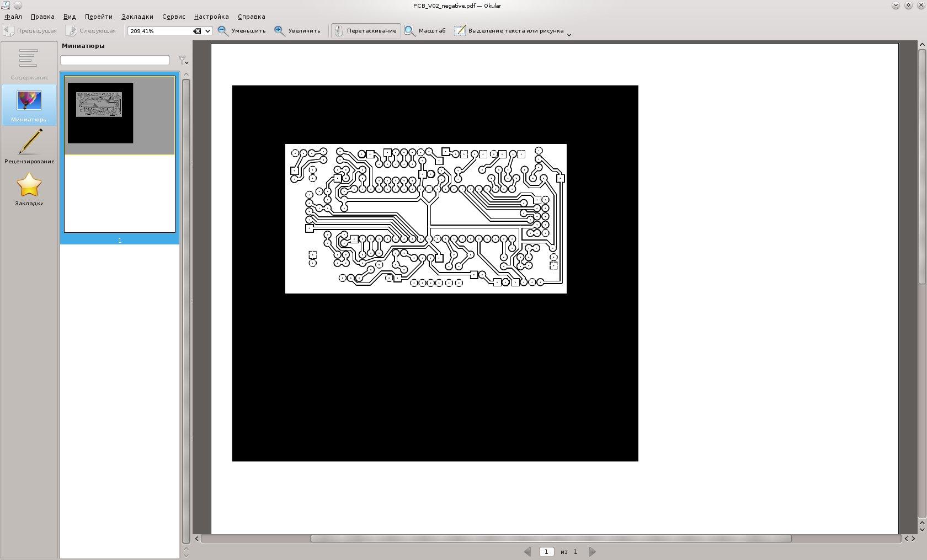Open the Справка menu
The image size is (927, 560).
click(252, 17)
